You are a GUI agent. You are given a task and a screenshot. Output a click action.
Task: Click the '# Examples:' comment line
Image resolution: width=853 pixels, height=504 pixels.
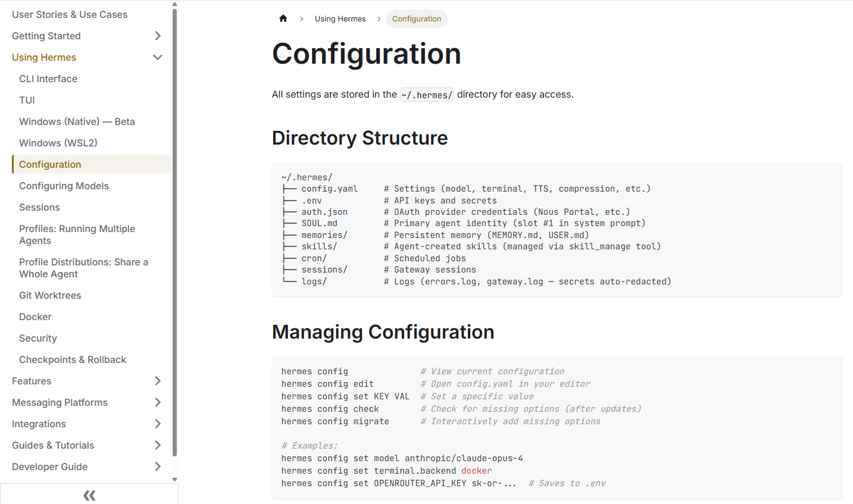click(x=310, y=446)
